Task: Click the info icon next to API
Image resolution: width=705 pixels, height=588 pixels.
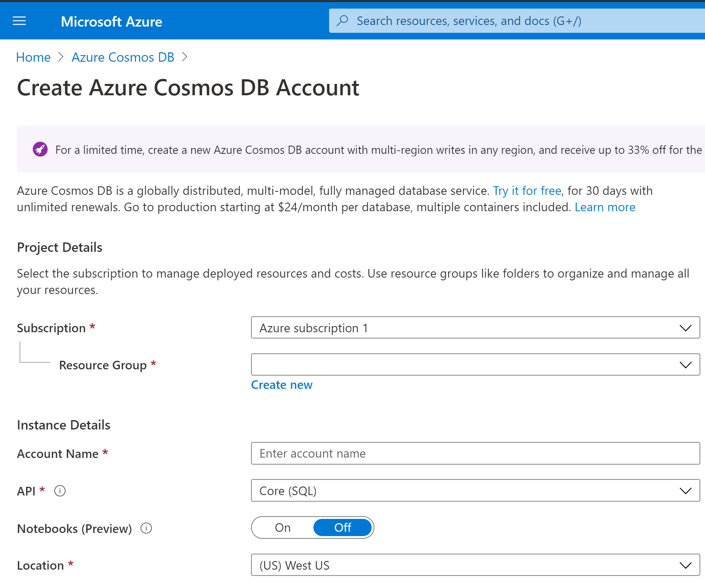Action: point(60,491)
